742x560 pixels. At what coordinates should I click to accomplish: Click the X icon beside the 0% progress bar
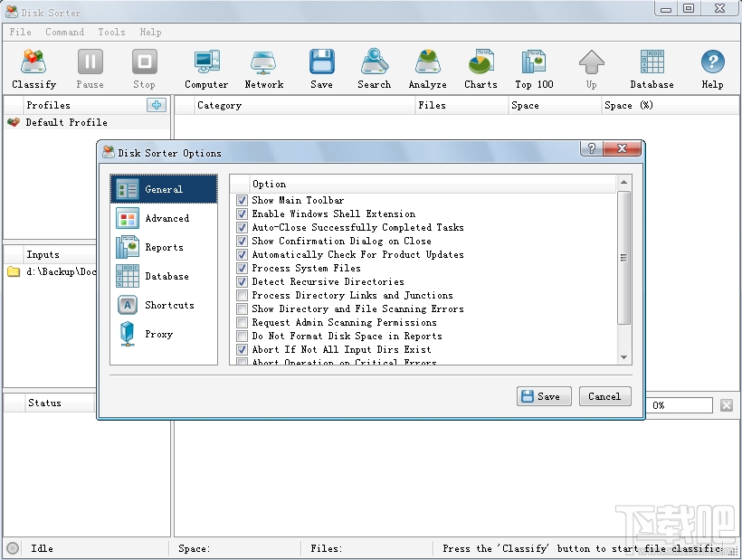pos(727,405)
